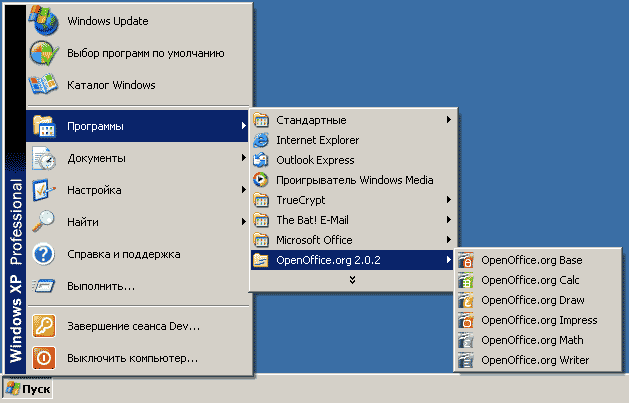Click the OpenOffice.org Math icon
The height and width of the screenshot is (403, 629).
(466, 340)
